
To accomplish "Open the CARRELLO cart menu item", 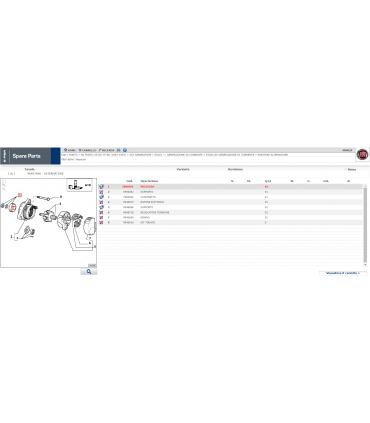I will pos(87,150).
